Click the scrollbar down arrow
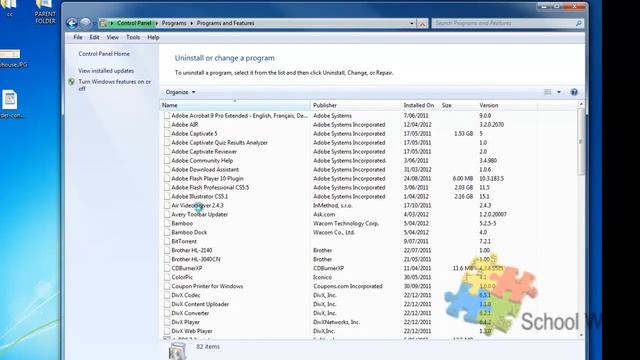The image size is (640, 360). click(581, 335)
